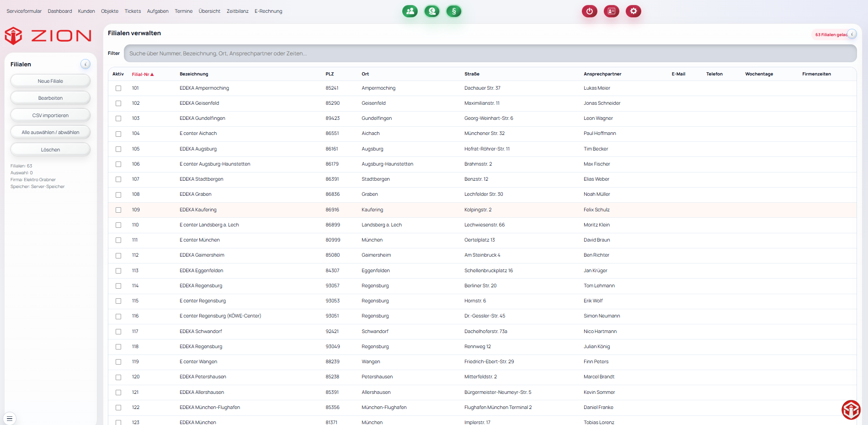
Task: Open the Kunden menu item
Action: point(86,11)
